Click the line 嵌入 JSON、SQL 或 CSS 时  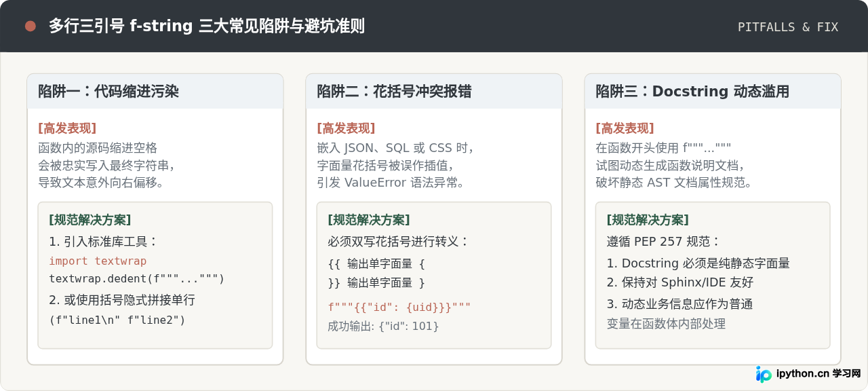click(x=395, y=148)
